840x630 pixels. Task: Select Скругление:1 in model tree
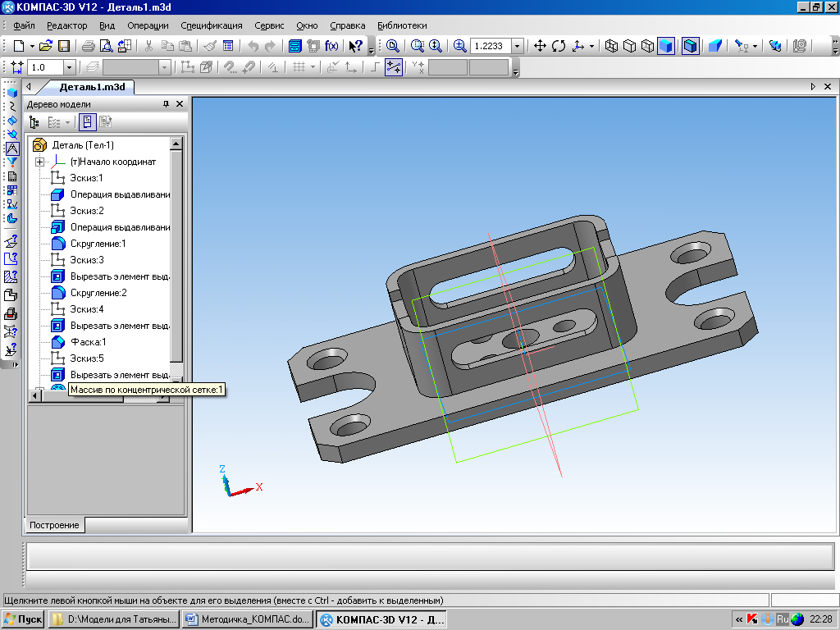[x=98, y=244]
